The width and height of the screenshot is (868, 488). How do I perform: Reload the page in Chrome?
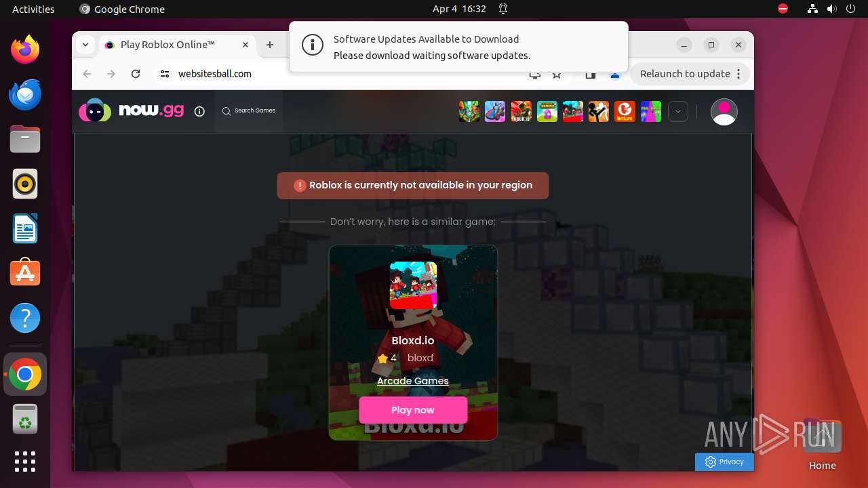(x=136, y=74)
